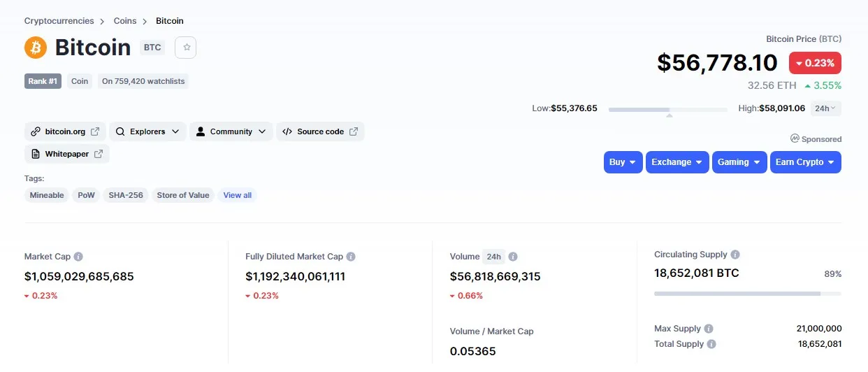Click the 0.66% volume change
This screenshot has height=372, width=868.
click(466, 296)
